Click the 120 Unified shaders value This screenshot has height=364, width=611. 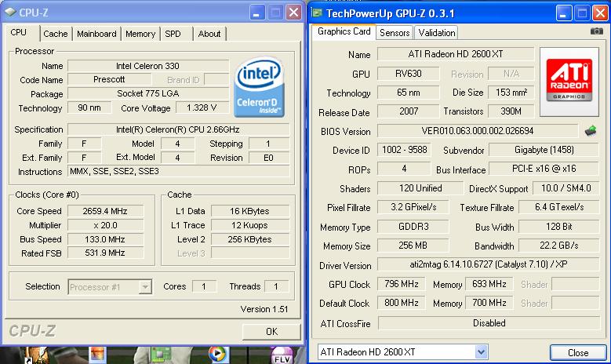(420, 188)
